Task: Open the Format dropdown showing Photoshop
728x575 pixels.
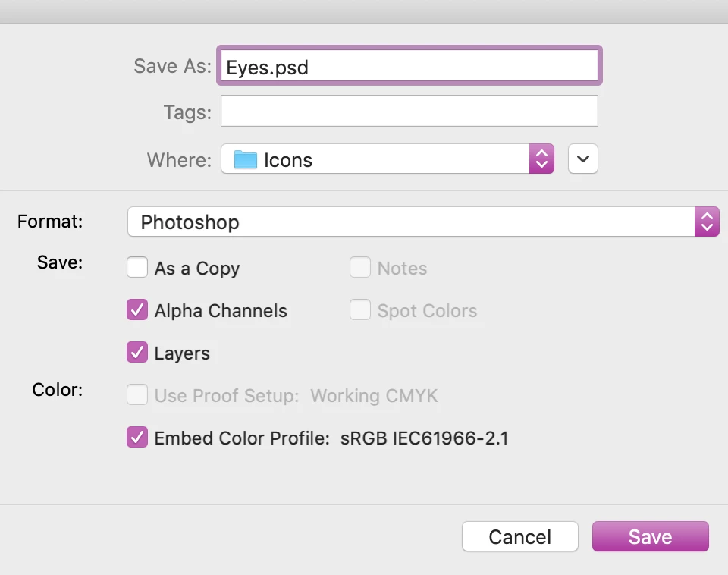Action: (x=411, y=222)
